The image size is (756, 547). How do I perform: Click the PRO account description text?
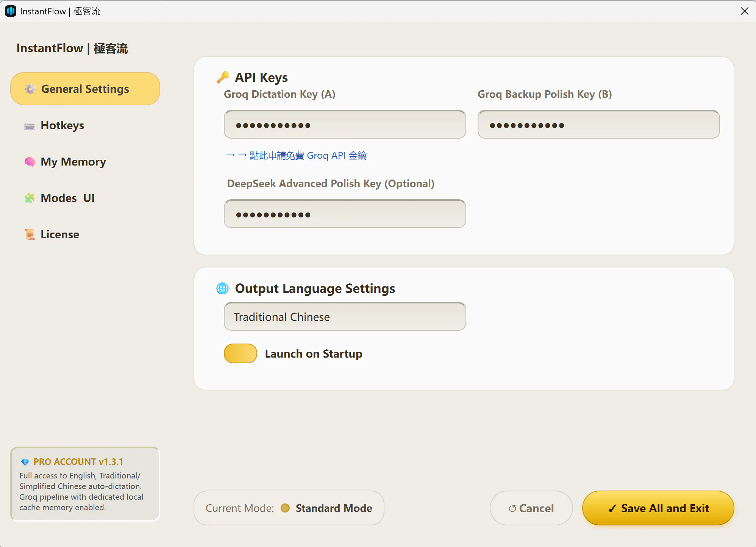click(x=81, y=492)
